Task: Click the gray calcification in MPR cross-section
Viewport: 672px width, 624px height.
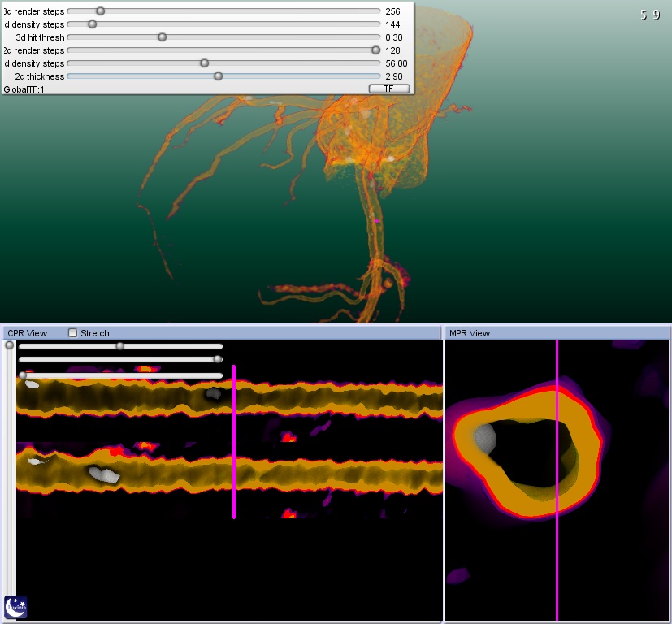Action: pyautogui.click(x=485, y=439)
